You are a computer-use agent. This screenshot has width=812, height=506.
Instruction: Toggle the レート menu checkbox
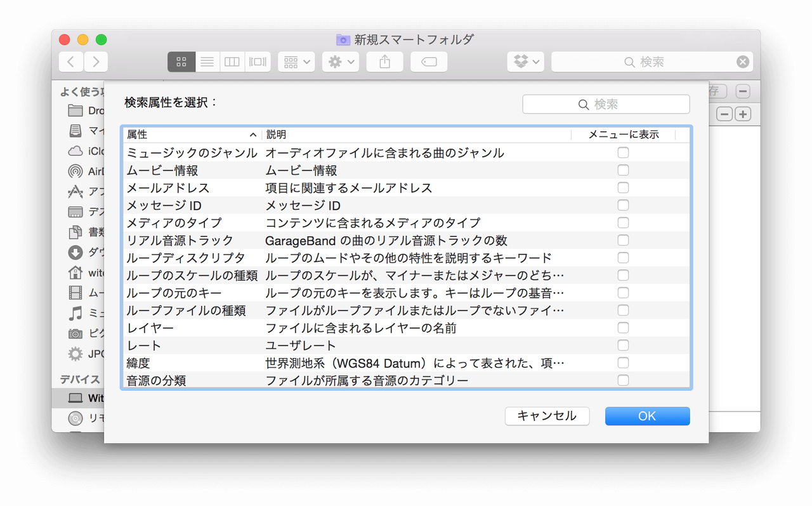(x=624, y=345)
